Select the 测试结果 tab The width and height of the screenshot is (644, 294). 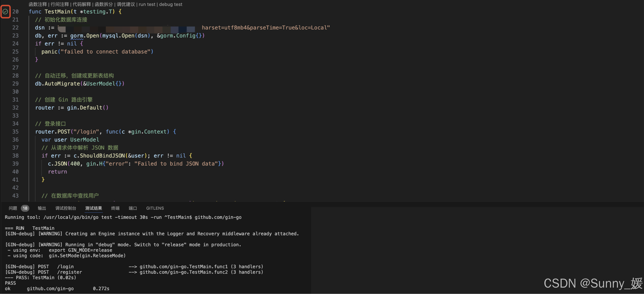[x=93, y=208]
